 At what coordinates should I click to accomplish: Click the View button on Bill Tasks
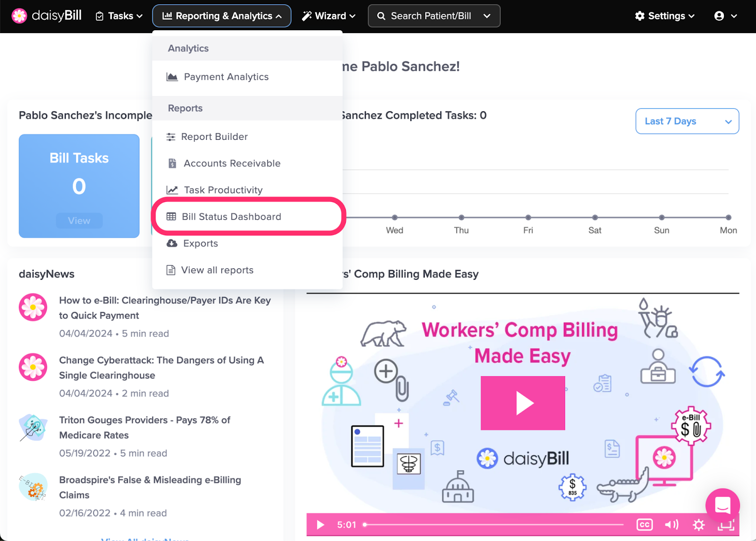(x=78, y=220)
